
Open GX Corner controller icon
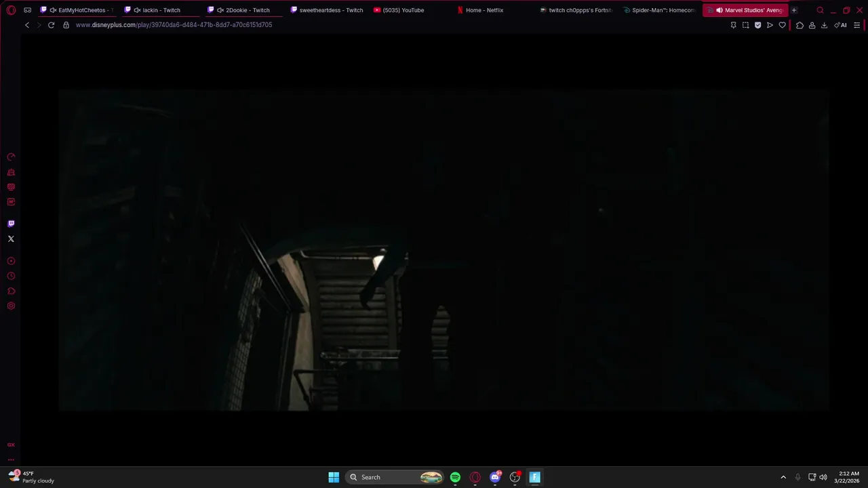click(28, 10)
